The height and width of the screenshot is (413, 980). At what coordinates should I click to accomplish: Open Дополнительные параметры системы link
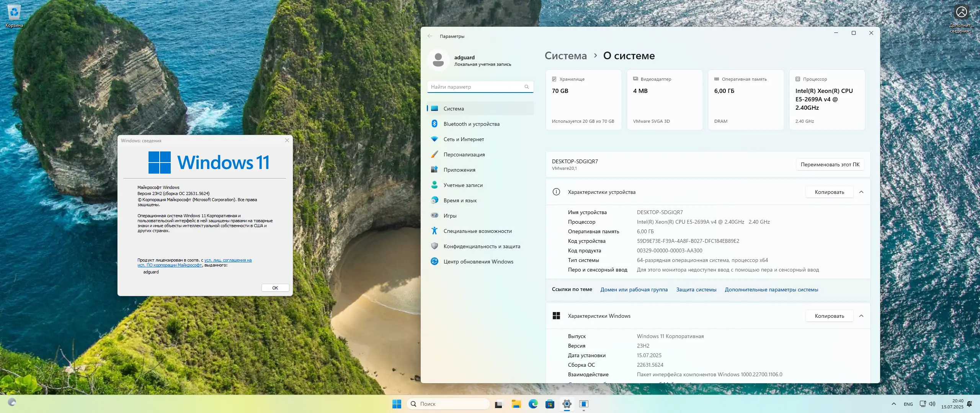click(771, 289)
